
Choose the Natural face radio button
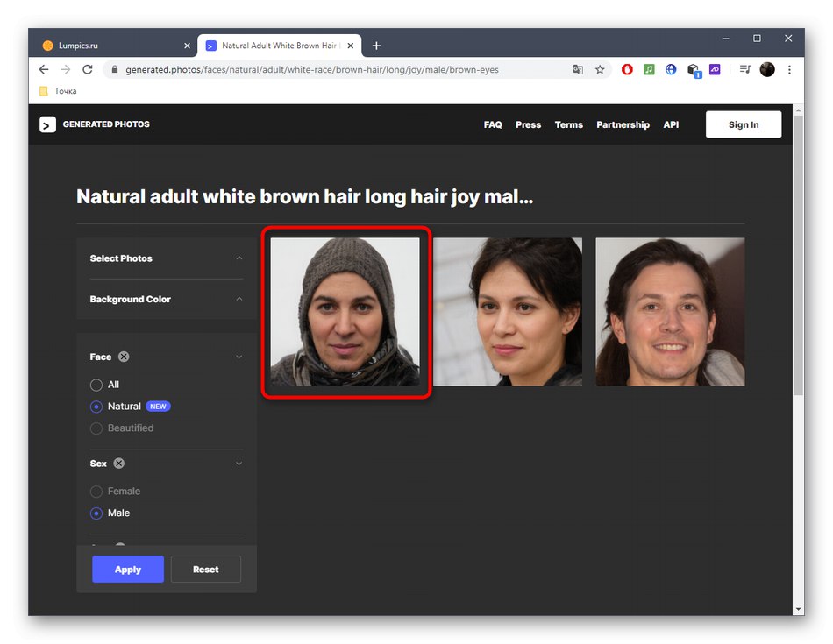coord(96,407)
